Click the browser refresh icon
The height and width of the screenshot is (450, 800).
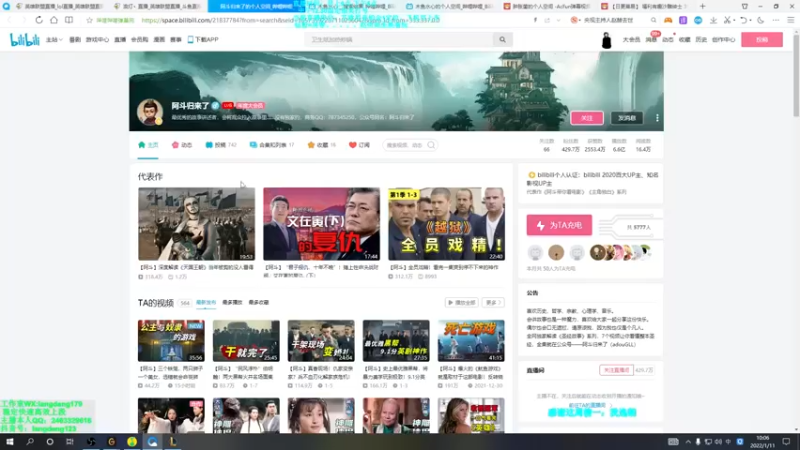click(x=39, y=20)
